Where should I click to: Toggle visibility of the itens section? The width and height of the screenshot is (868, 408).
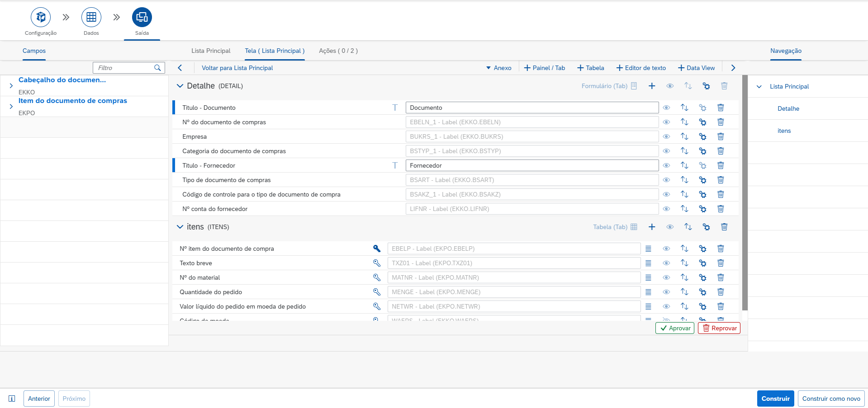[670, 227]
